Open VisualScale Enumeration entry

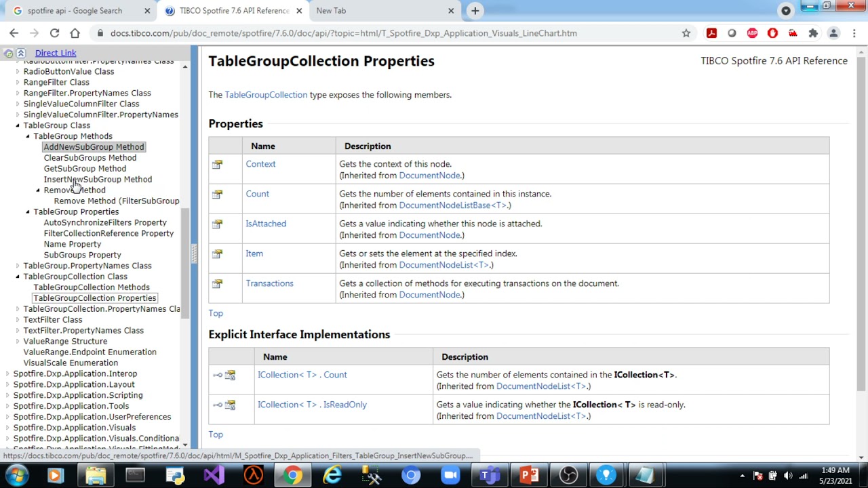(71, 363)
